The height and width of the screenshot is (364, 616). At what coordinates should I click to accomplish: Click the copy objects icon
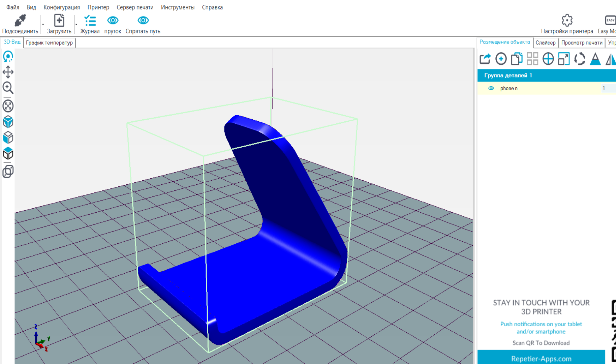[x=517, y=59]
